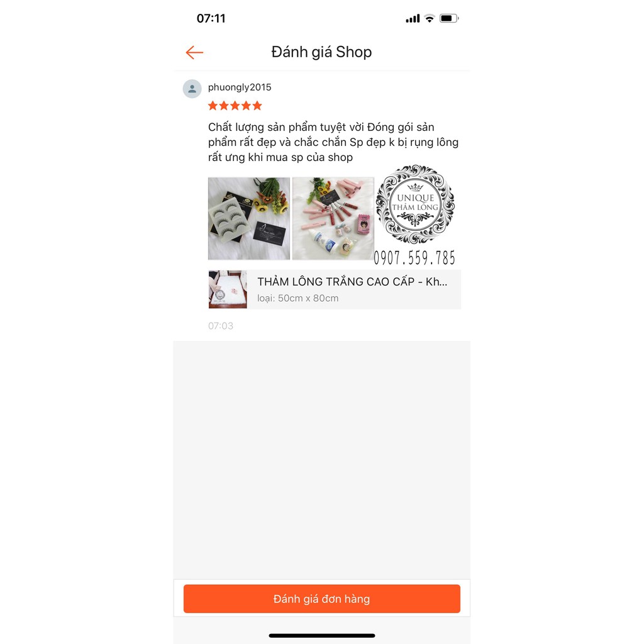The width and height of the screenshot is (644, 644).
Task: Tap the loại: 50cm x 80cm variant text
Action: [297, 298]
